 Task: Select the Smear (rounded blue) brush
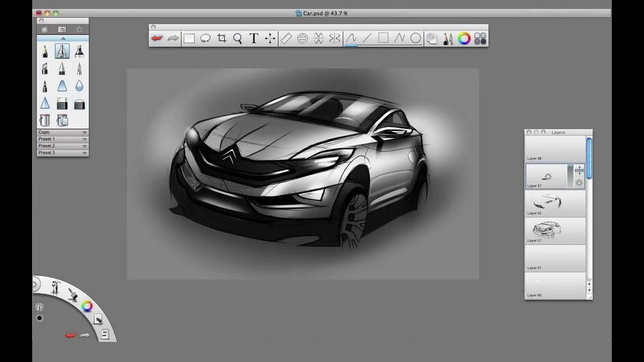click(x=62, y=86)
